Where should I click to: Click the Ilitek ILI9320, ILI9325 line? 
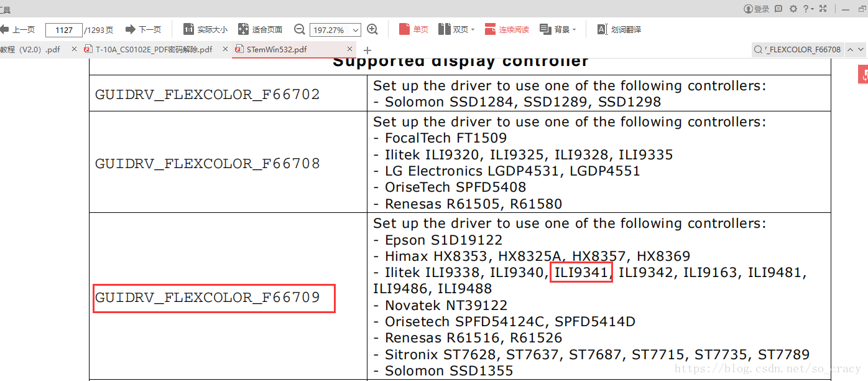pyautogui.click(x=523, y=154)
